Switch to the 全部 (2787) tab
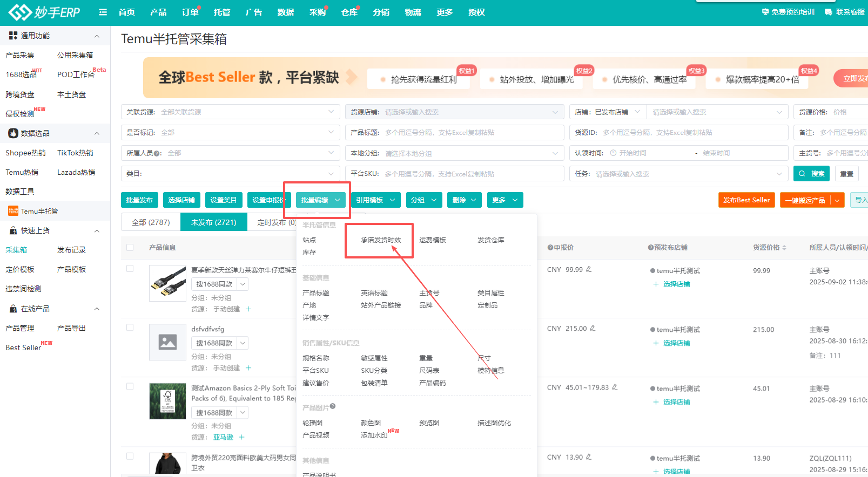 point(151,222)
